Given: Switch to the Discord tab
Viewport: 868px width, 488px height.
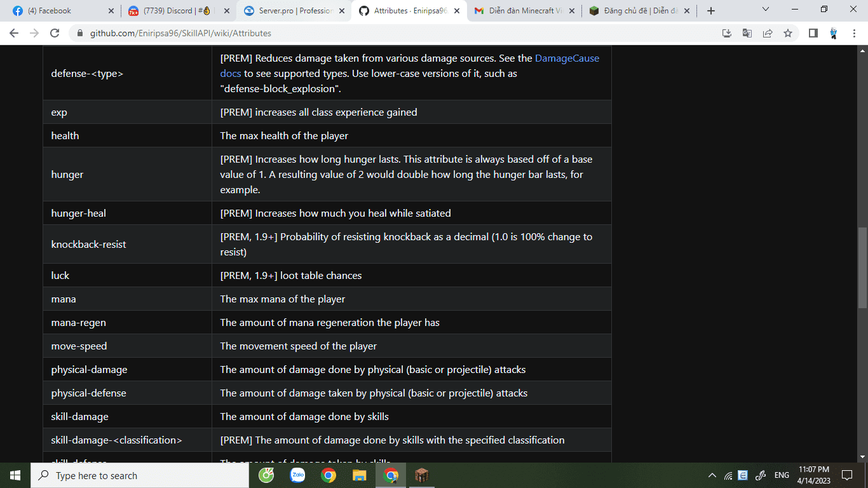Looking at the screenshot, I should (178, 11).
